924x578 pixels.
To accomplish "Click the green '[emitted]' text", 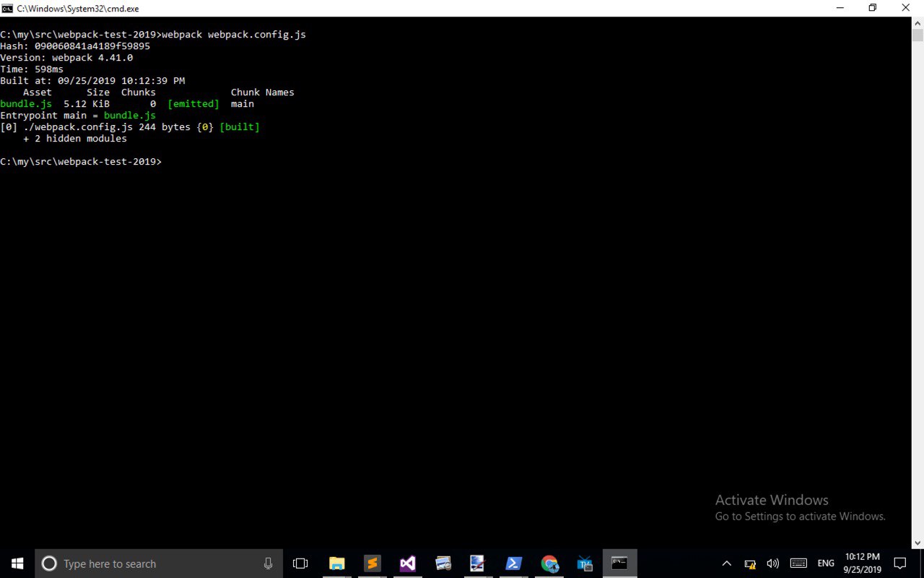I will (x=193, y=104).
